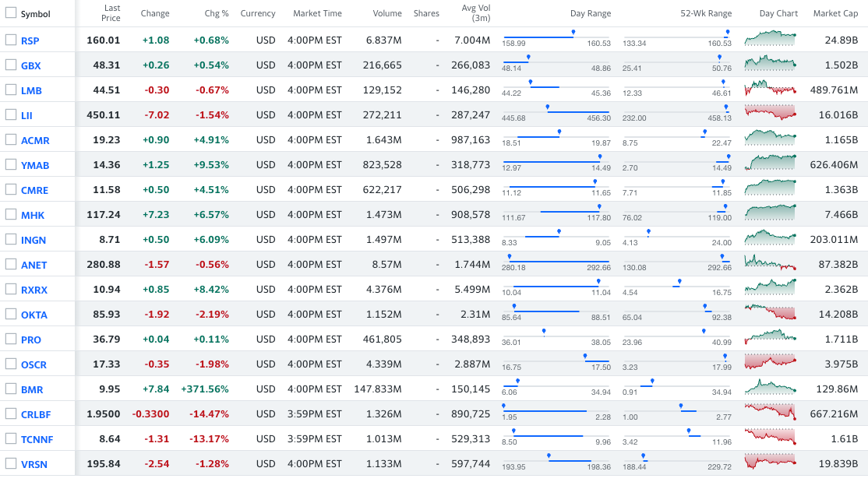Sort by the Symbol column header
The height and width of the screenshot is (482, 868).
click(x=35, y=14)
